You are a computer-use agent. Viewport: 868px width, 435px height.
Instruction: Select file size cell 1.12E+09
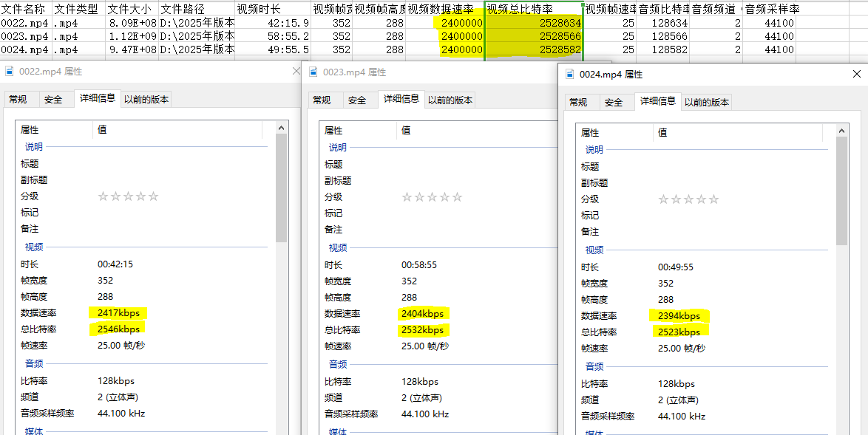(132, 36)
